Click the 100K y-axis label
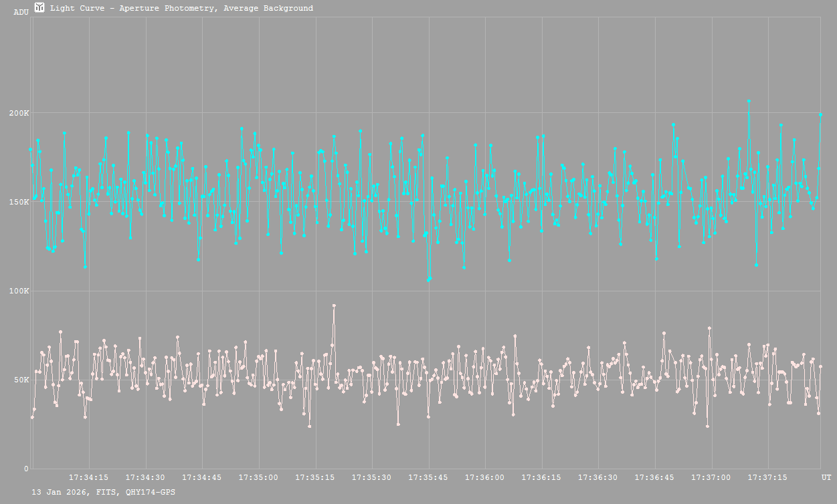Image resolution: width=837 pixels, height=504 pixels. pyautogui.click(x=19, y=291)
